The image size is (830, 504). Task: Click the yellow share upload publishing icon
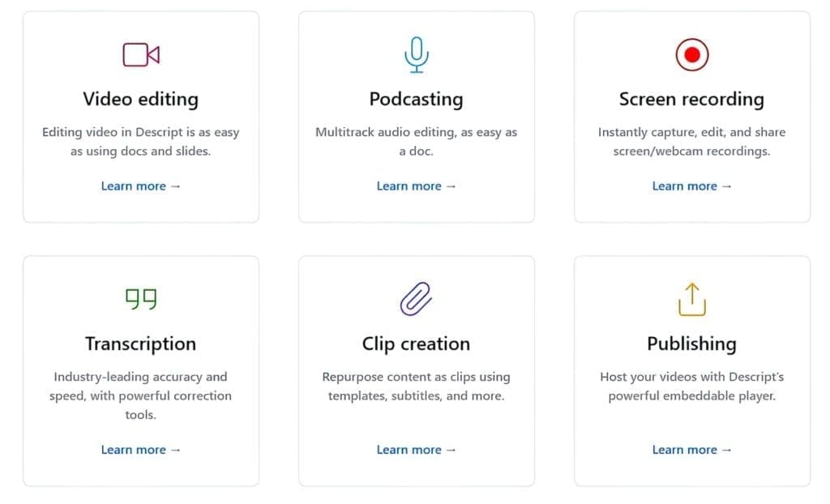point(692,299)
